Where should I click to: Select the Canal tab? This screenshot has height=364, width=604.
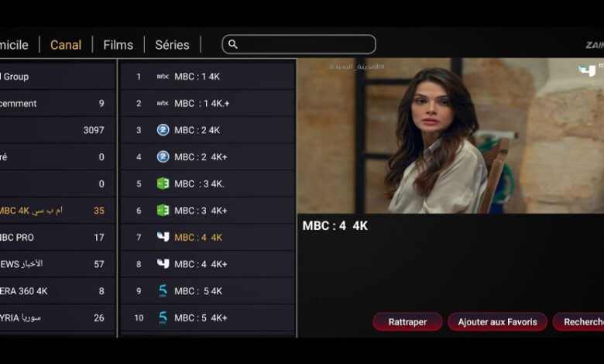coord(66,45)
